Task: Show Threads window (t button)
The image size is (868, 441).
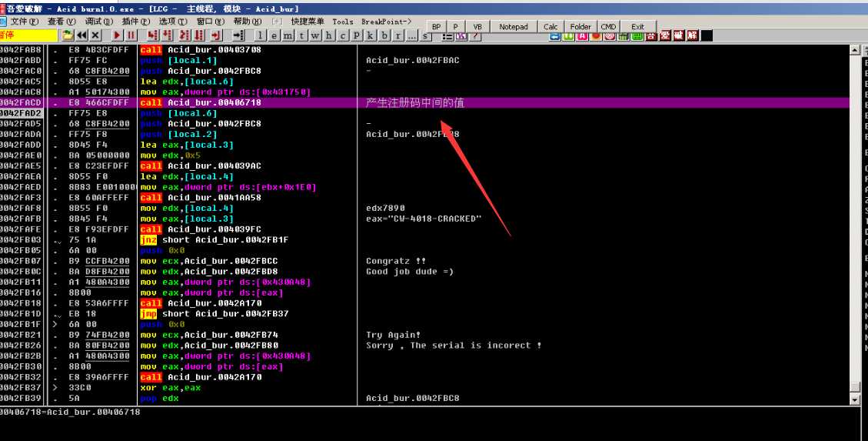Action: (301, 35)
